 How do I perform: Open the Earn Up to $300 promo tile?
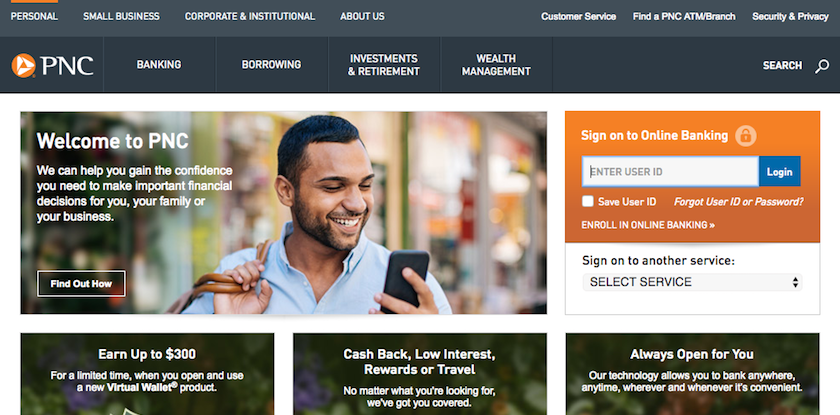click(x=147, y=374)
